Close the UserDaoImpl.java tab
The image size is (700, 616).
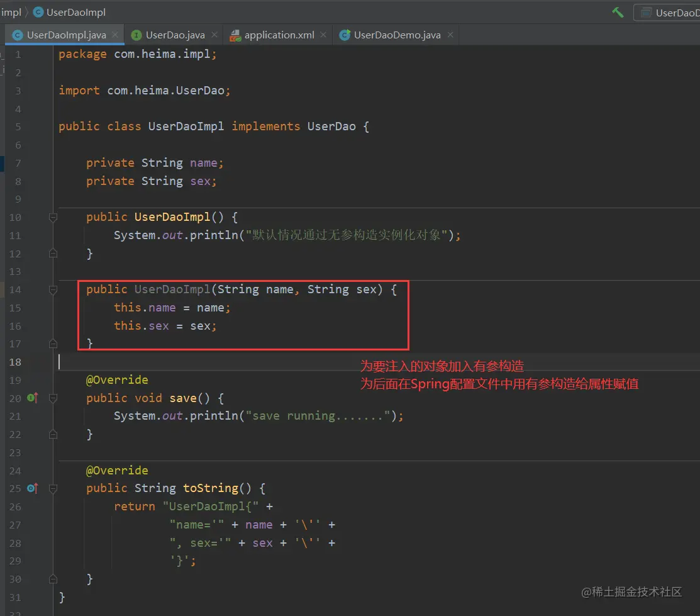[x=115, y=35]
